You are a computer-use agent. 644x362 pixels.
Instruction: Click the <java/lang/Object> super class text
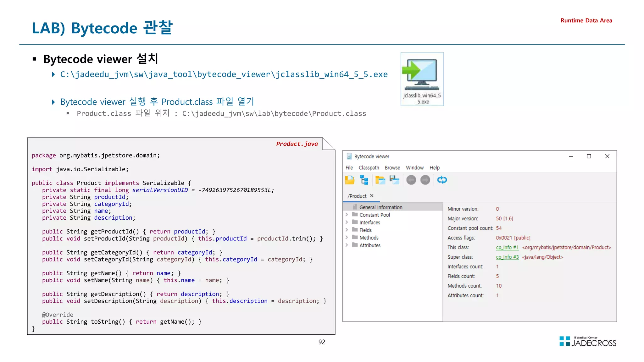click(x=543, y=257)
